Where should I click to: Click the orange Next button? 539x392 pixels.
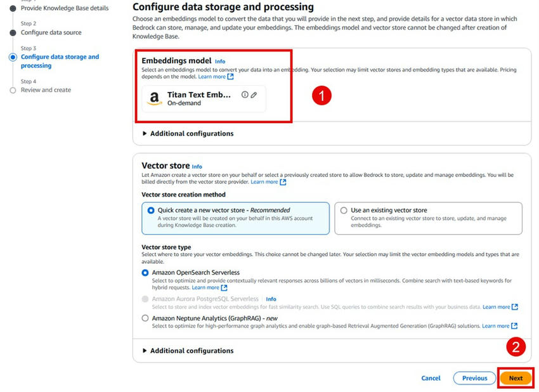(516, 378)
